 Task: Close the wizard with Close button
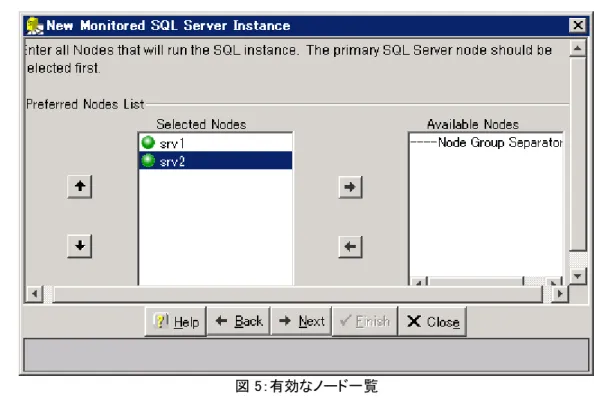432,322
